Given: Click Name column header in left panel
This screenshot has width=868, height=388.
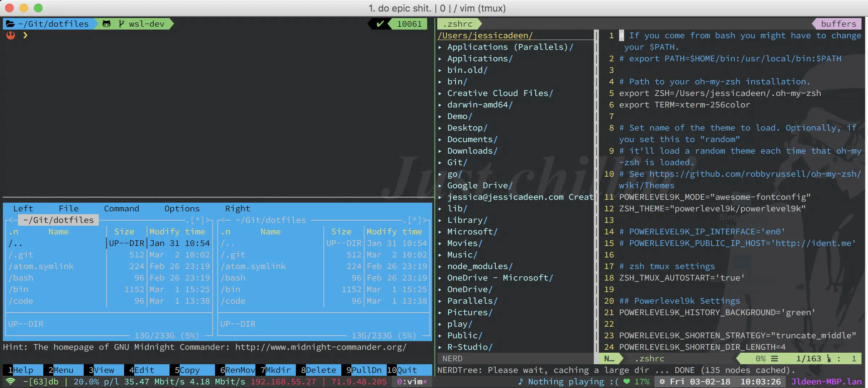Looking at the screenshot, I should pyautogui.click(x=58, y=232).
